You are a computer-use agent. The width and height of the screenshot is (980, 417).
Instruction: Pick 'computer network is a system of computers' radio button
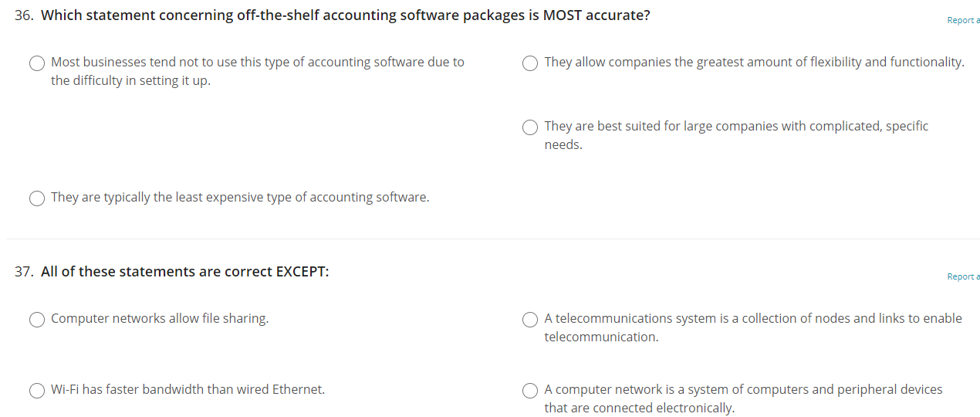coord(530,391)
